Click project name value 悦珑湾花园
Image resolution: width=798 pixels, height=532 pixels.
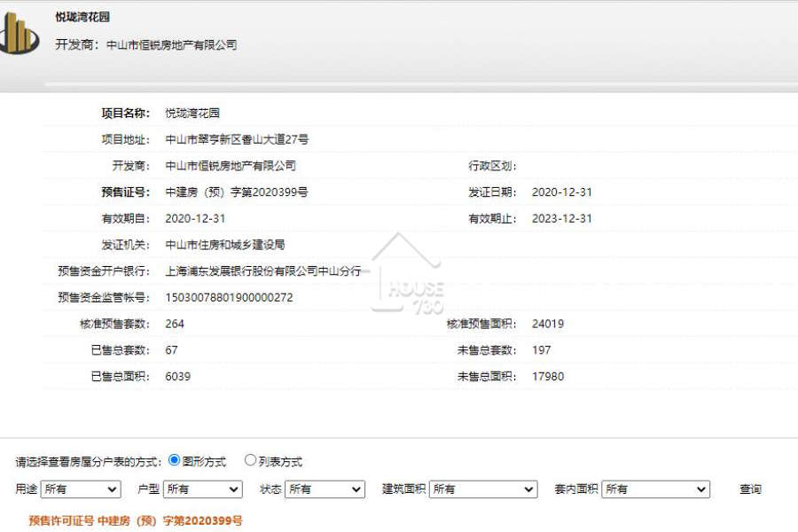click(192, 113)
